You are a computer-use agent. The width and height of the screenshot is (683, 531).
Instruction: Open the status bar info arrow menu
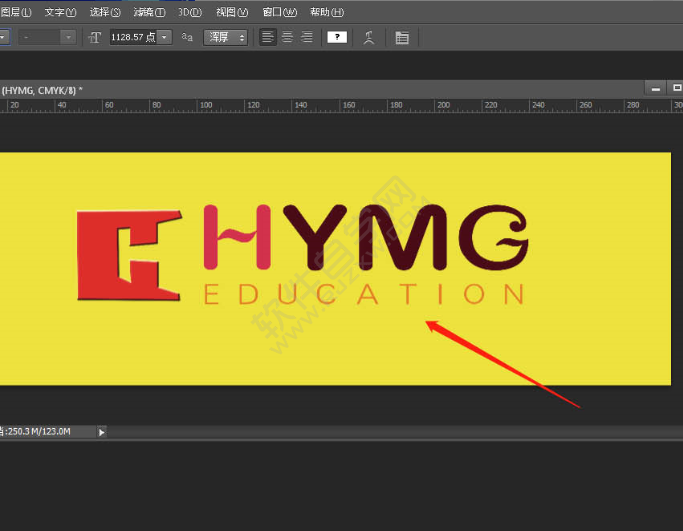101,432
